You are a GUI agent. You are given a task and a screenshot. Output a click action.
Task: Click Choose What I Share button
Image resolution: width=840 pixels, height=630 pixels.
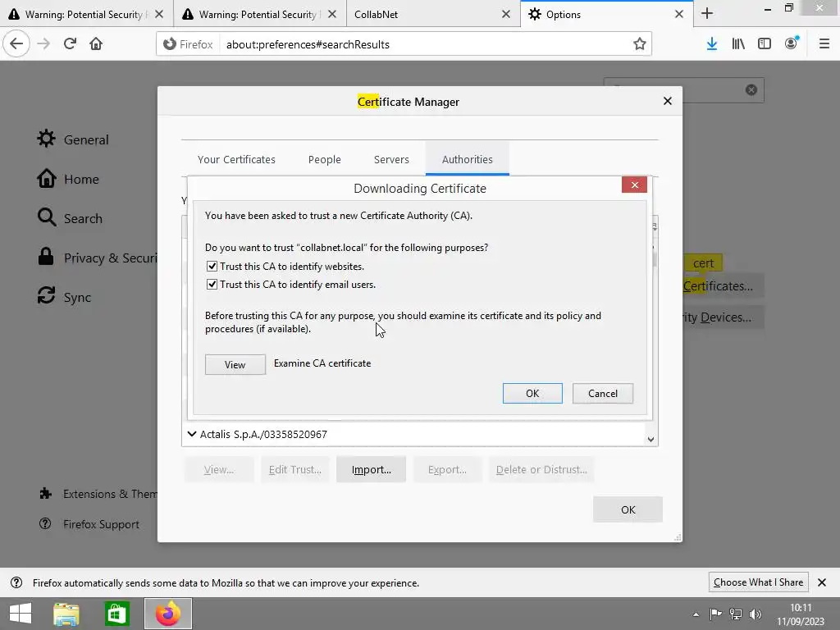tap(758, 582)
